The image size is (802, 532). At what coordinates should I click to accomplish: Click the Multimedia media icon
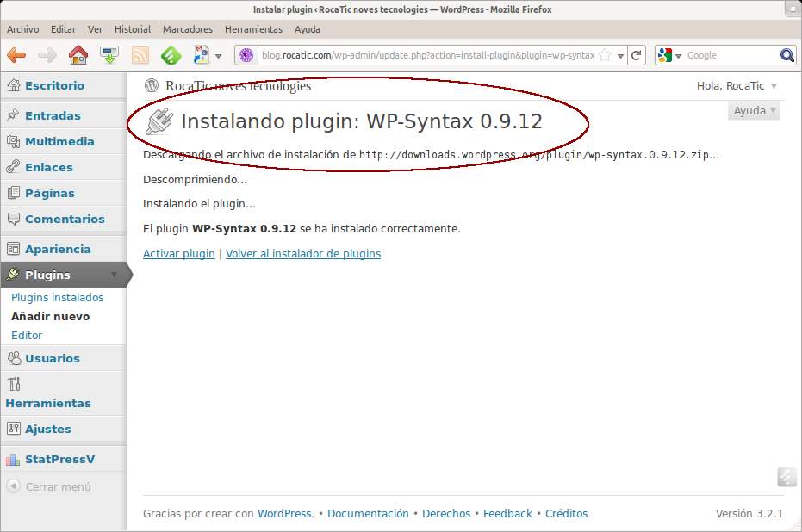tap(14, 141)
